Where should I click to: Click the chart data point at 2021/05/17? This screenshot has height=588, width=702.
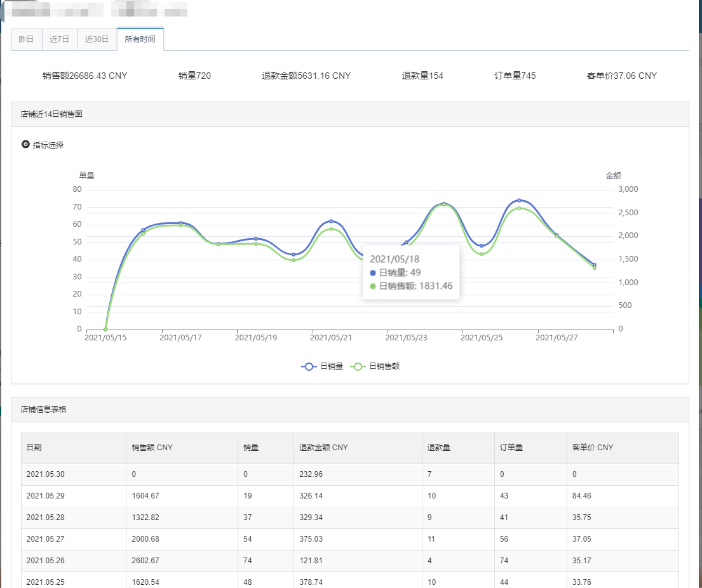180,223
